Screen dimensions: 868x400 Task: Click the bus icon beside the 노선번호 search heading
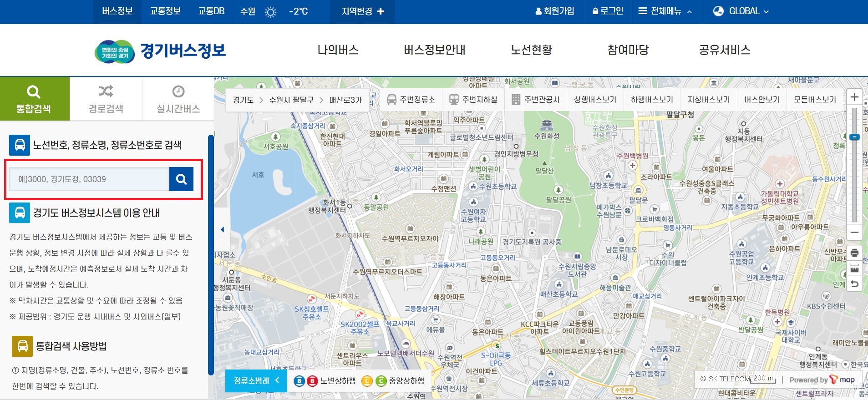[x=20, y=145]
